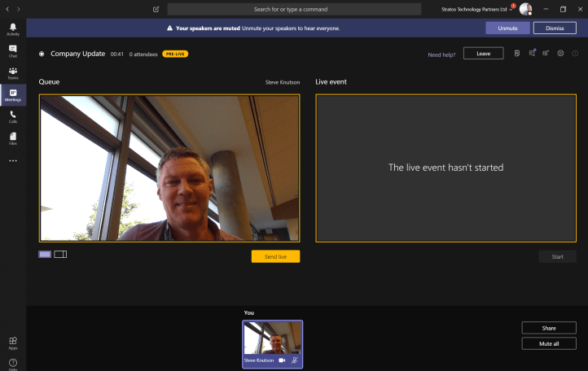588x371 pixels.
Task: Click the Unmute speakers button
Action: tap(507, 28)
